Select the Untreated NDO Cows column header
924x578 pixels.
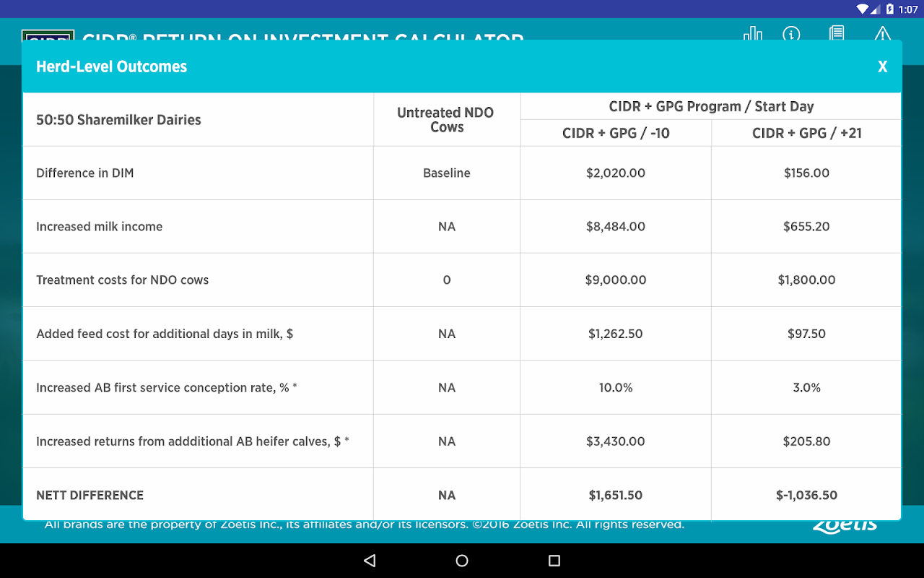click(446, 120)
